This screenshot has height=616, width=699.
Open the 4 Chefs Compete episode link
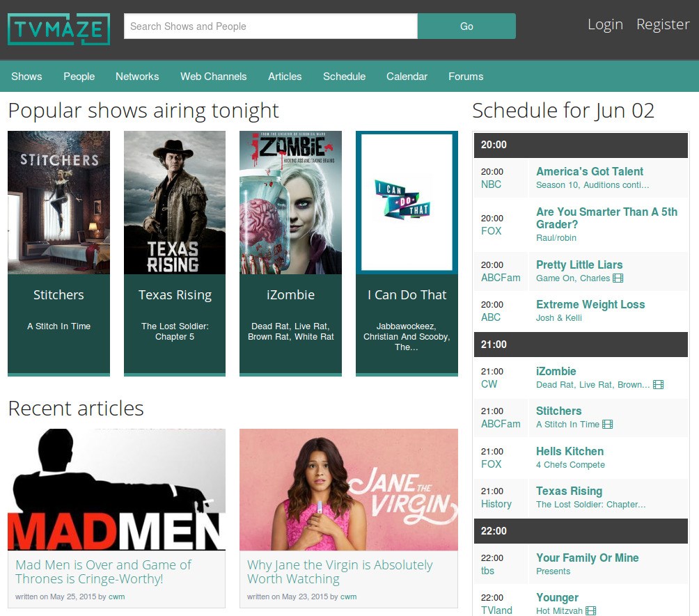coord(571,464)
